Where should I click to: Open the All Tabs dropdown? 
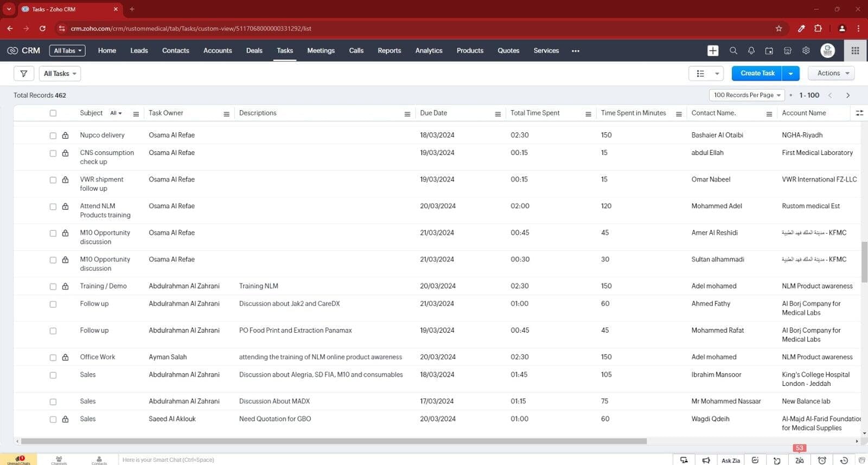click(x=67, y=50)
